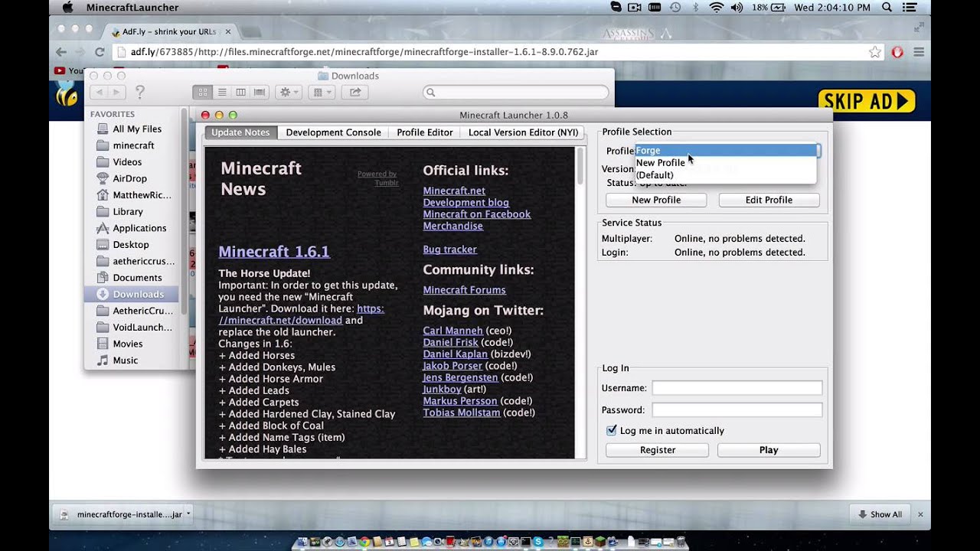Click the AdBlock stop-hand extension icon
980x551 pixels.
897,52
